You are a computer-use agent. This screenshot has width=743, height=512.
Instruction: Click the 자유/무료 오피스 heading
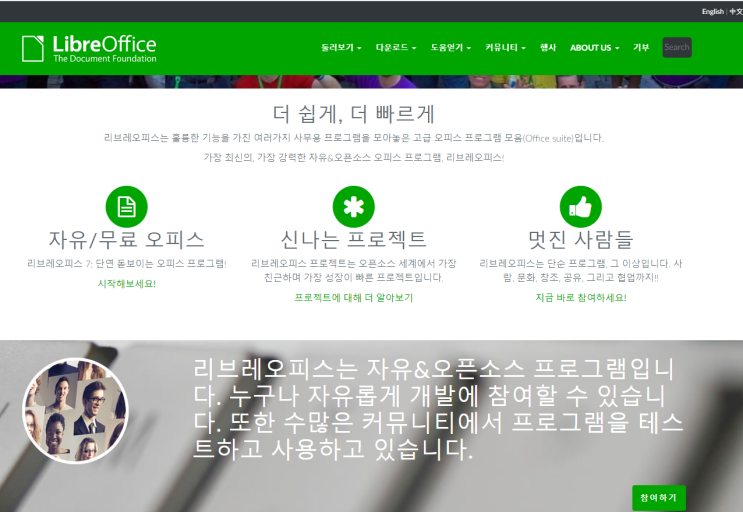point(127,240)
